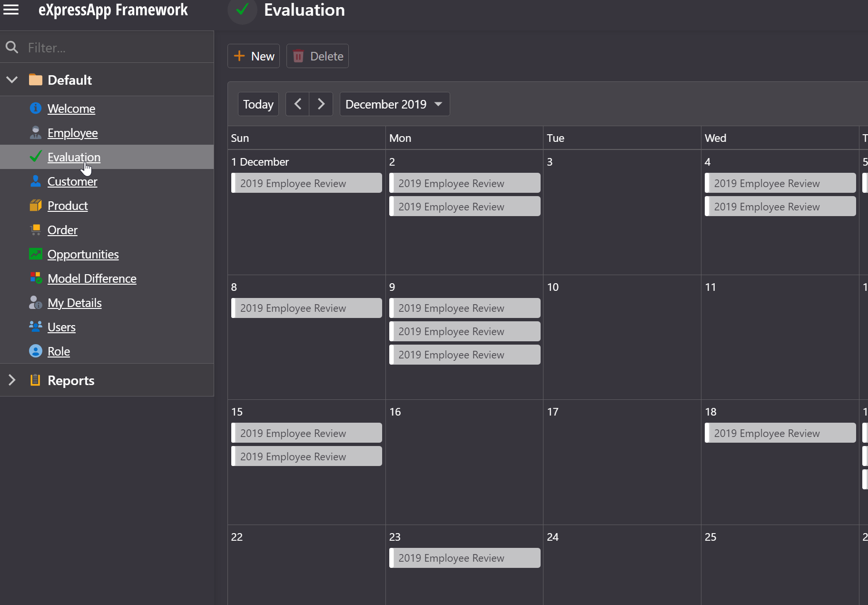Open the My Details link
868x605 pixels.
point(75,303)
